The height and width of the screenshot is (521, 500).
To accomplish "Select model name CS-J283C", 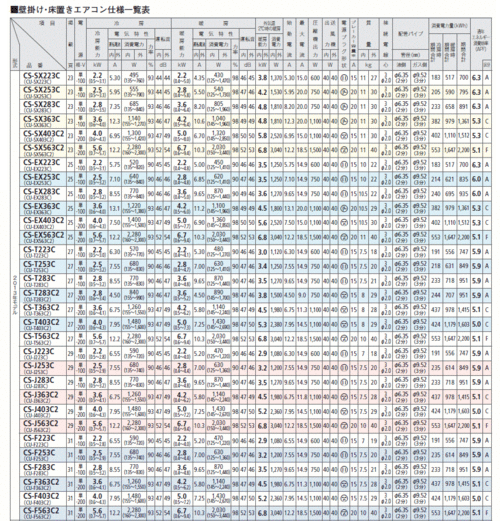I will click(38, 380).
